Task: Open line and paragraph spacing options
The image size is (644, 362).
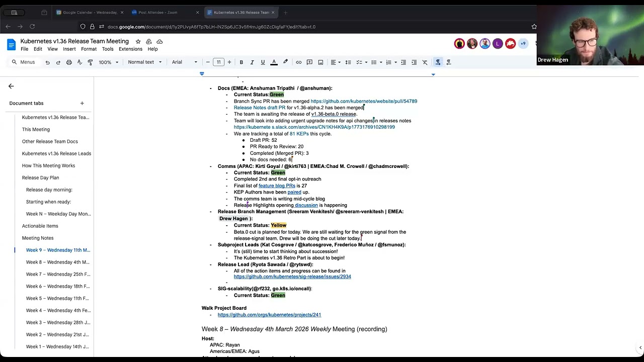Action: tap(348, 62)
